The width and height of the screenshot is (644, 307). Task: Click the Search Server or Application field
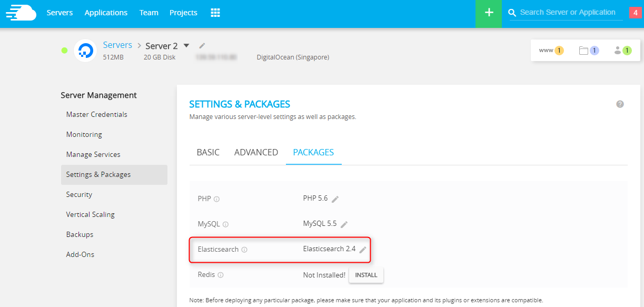point(568,13)
